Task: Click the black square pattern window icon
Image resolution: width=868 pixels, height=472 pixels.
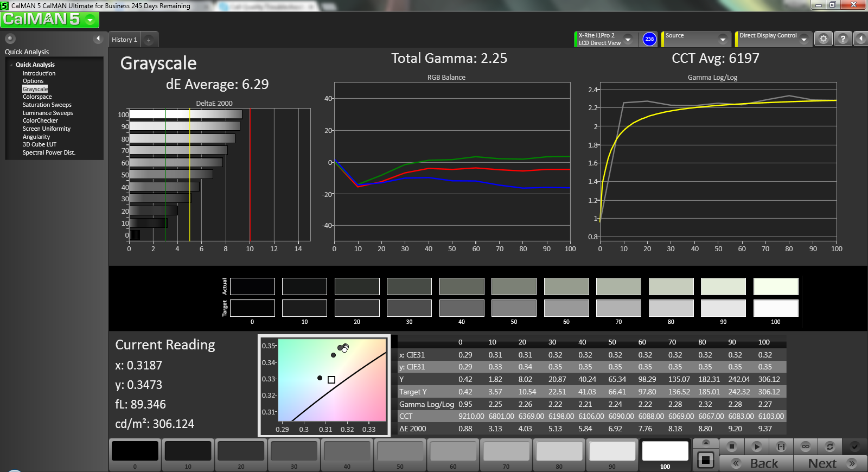Action: [706, 461]
